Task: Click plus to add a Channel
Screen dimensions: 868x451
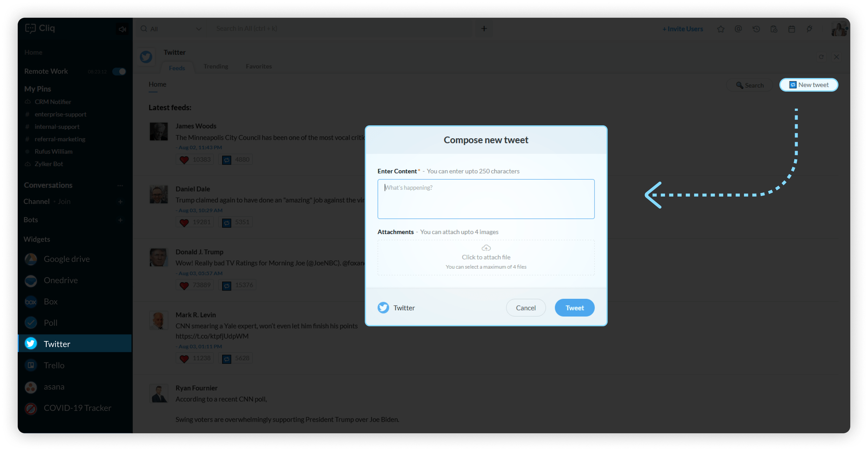Action: 120,202
